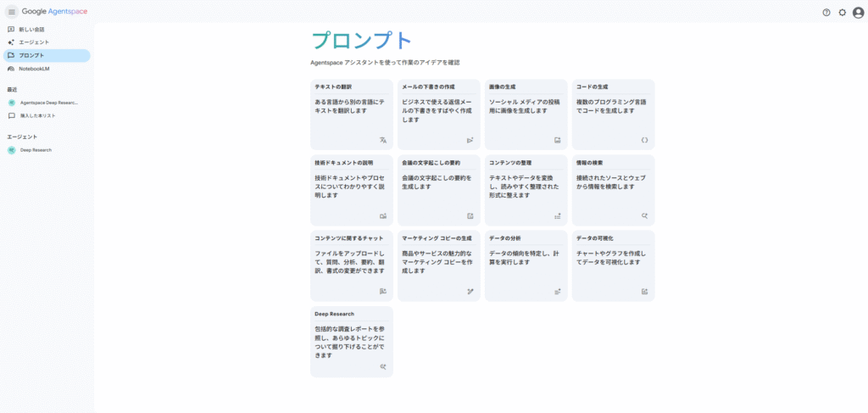Click the エージェント sparkle icon in sidebar
868x413 pixels.
click(x=11, y=42)
